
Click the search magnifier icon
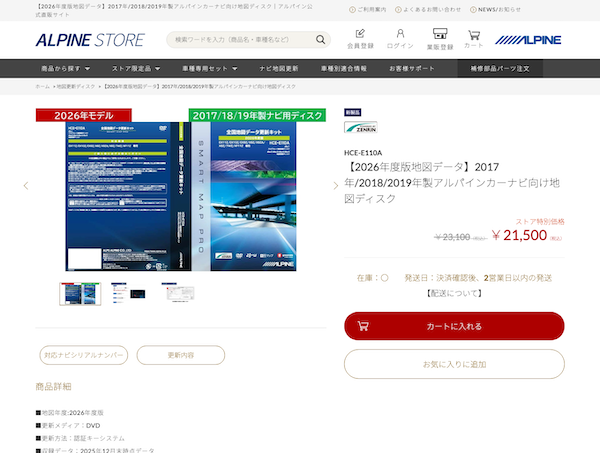click(320, 39)
